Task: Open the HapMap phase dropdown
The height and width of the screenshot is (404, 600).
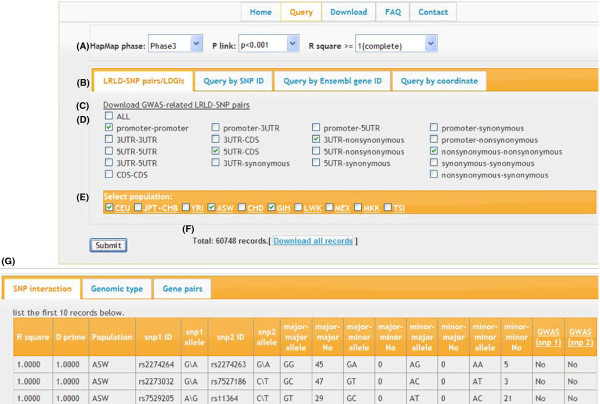Action: tap(174, 45)
